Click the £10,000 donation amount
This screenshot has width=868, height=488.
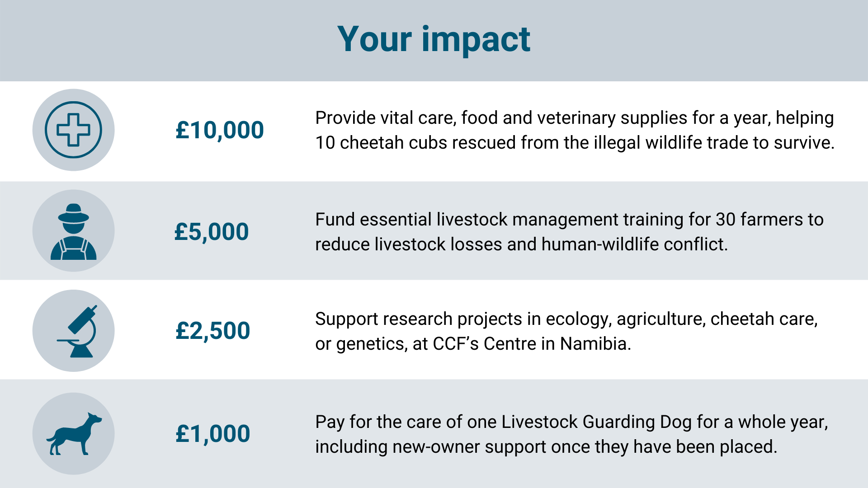(220, 131)
